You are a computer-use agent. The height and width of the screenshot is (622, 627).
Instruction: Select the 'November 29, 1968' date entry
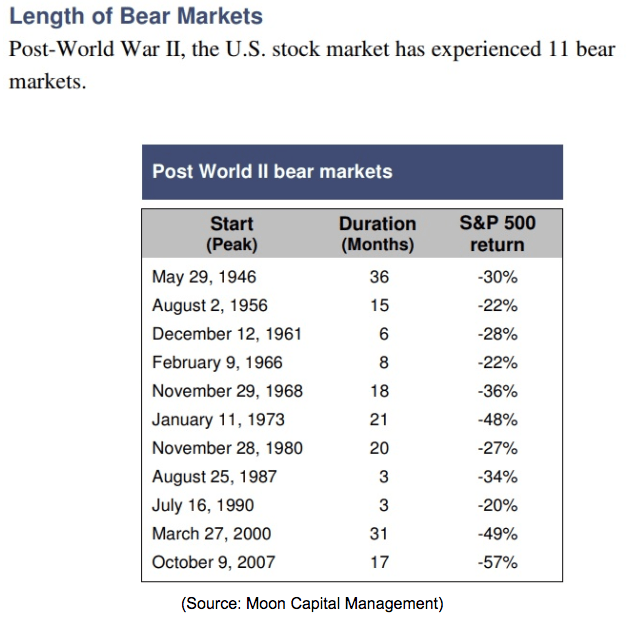coord(228,391)
